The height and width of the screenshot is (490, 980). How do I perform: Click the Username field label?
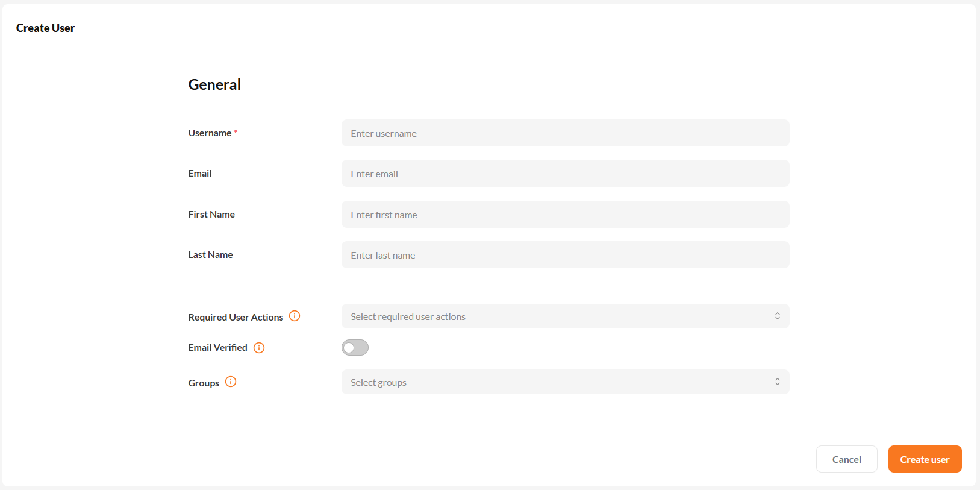coord(210,133)
